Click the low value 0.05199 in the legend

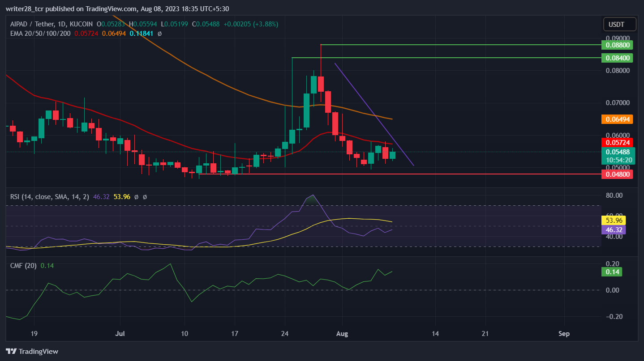click(176, 24)
